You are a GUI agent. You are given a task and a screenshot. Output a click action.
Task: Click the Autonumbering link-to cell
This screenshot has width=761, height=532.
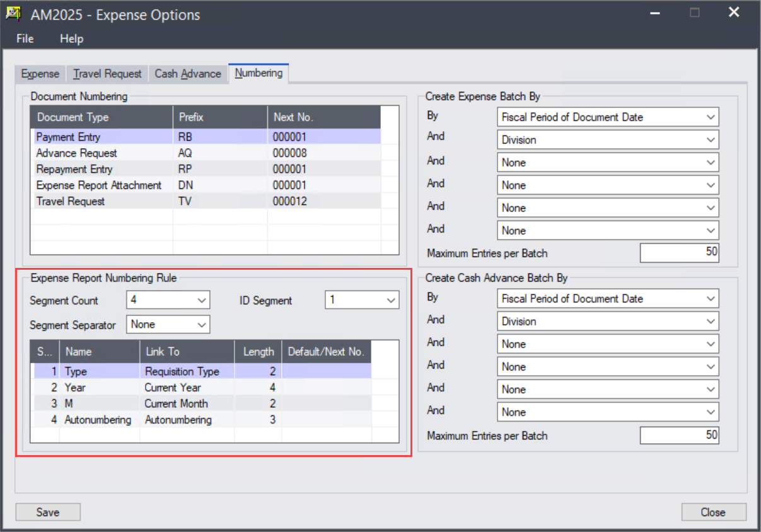tap(187, 420)
